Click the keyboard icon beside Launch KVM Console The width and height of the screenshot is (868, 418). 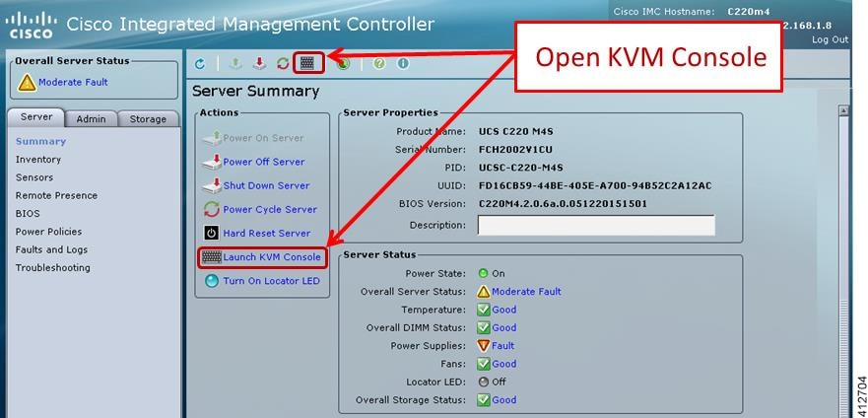click(212, 257)
